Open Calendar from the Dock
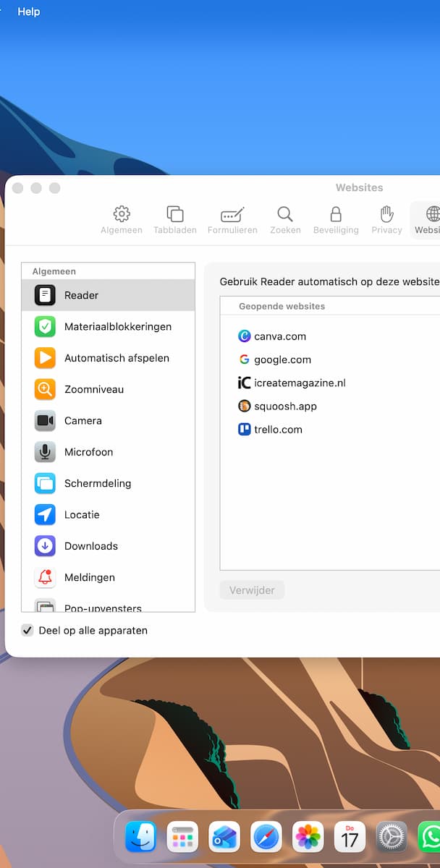The width and height of the screenshot is (440, 868). point(350,837)
